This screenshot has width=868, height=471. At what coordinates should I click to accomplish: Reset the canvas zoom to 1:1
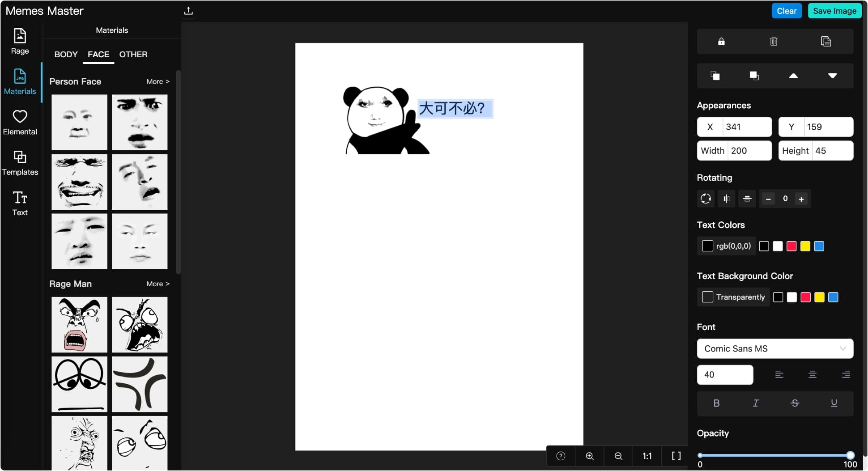(647, 456)
